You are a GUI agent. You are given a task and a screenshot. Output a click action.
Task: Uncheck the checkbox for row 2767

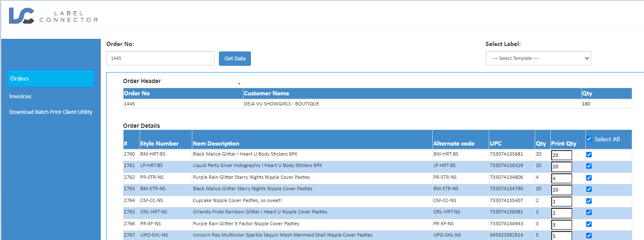click(x=589, y=235)
